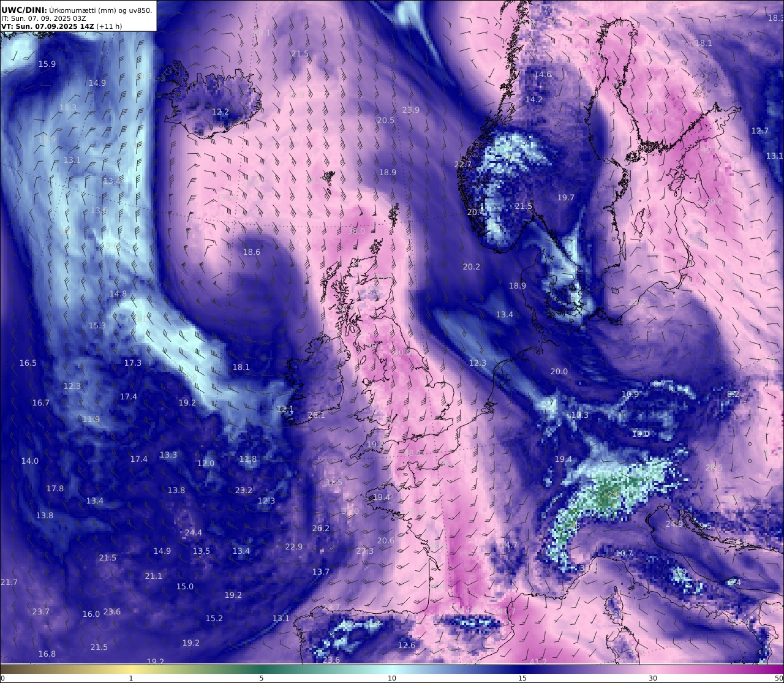Click the 10.3 value label

click(580, 415)
